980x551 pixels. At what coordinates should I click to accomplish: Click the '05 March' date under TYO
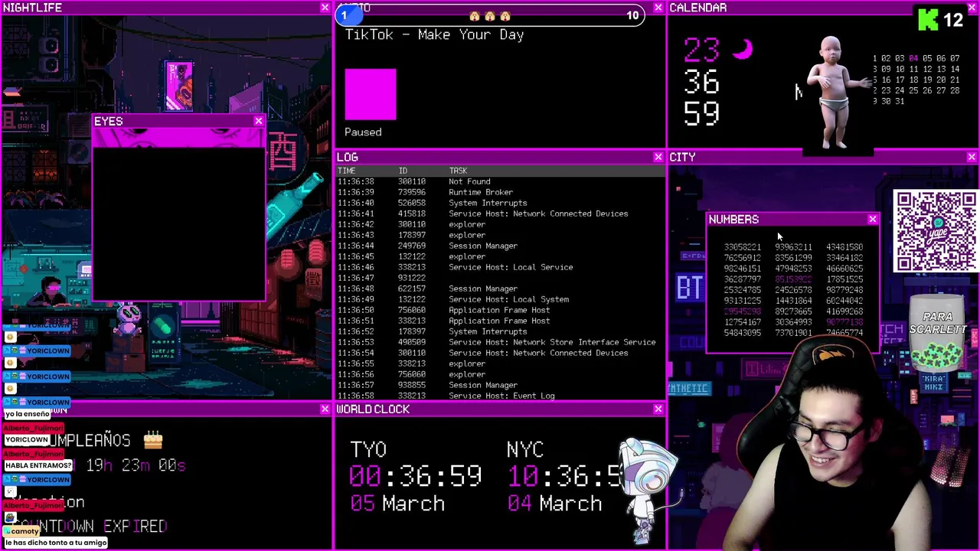(x=397, y=504)
